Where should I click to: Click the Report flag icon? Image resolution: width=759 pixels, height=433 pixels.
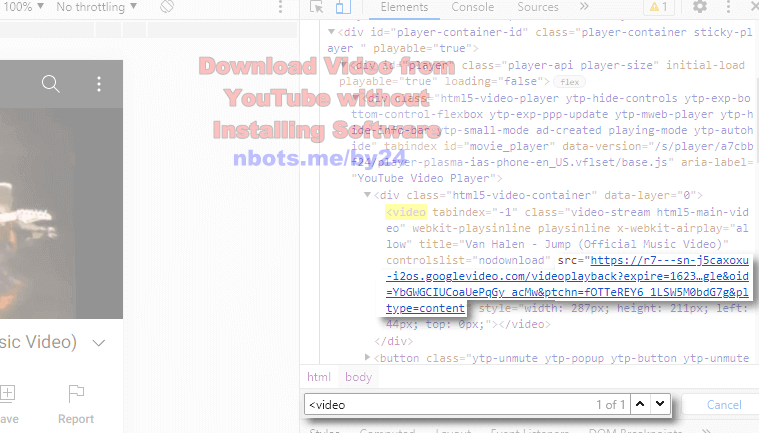76,394
